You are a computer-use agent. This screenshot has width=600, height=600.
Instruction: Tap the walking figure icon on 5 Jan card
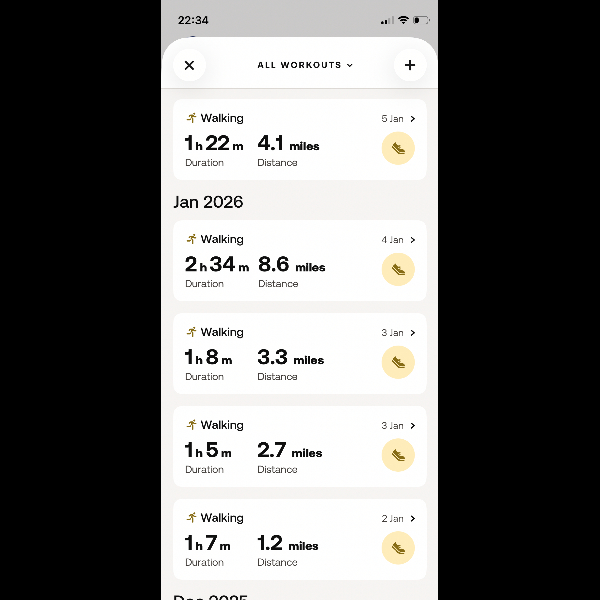[191, 118]
